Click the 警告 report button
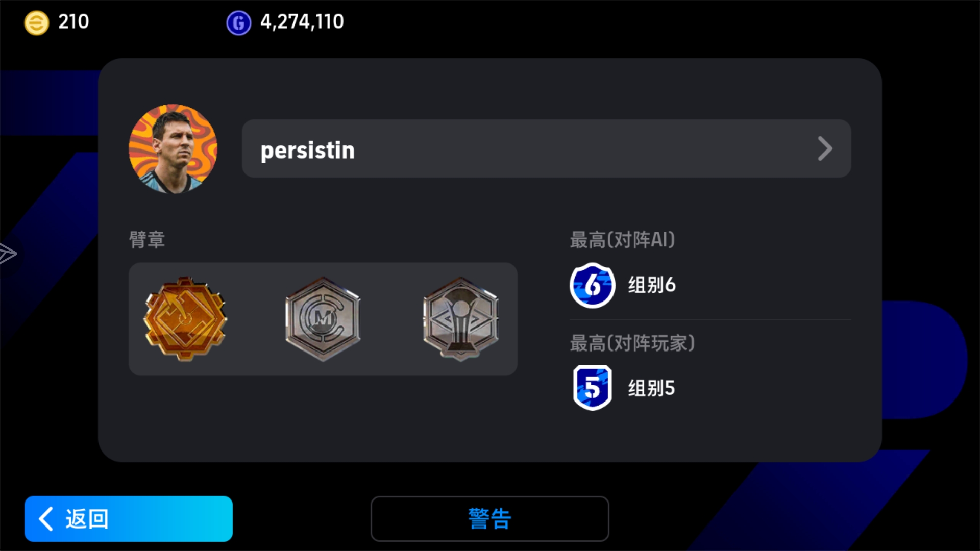The image size is (980, 551). coord(489,519)
